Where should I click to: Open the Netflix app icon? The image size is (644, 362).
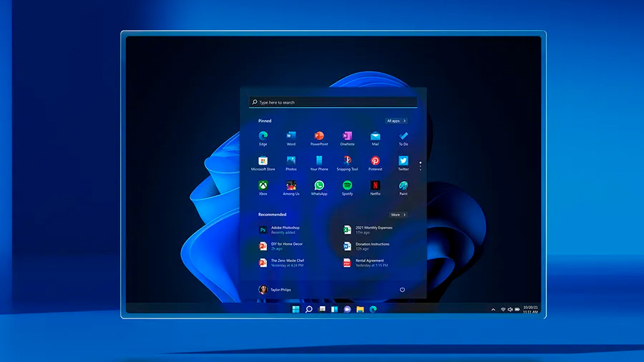click(x=375, y=186)
